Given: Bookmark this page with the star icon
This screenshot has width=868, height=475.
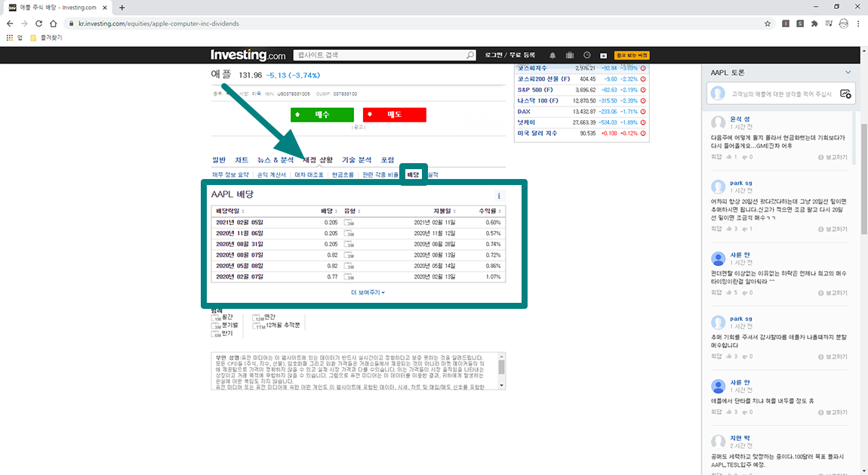Looking at the screenshot, I should click(768, 24).
